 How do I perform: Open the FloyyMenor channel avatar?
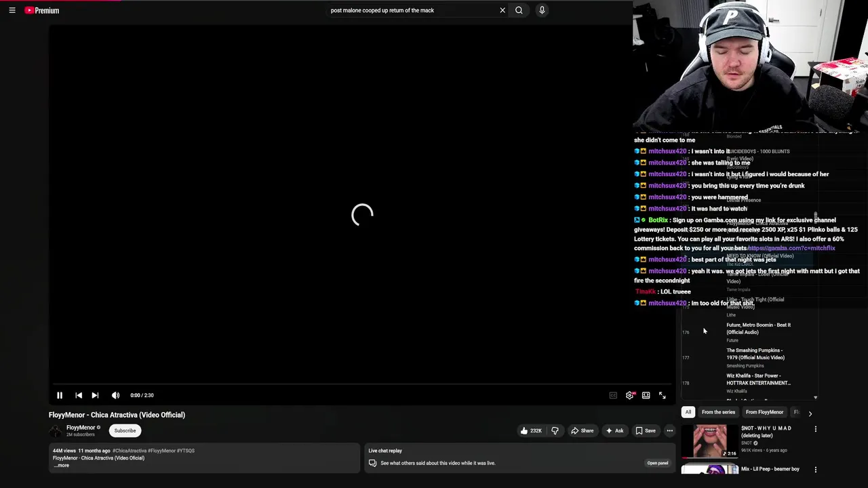(x=56, y=430)
